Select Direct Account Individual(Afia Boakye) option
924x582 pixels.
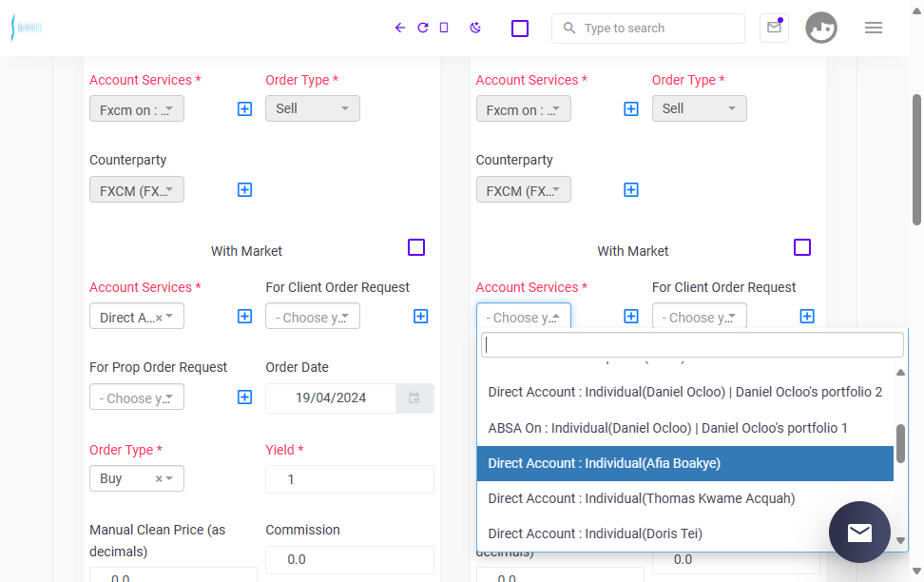coord(684,463)
